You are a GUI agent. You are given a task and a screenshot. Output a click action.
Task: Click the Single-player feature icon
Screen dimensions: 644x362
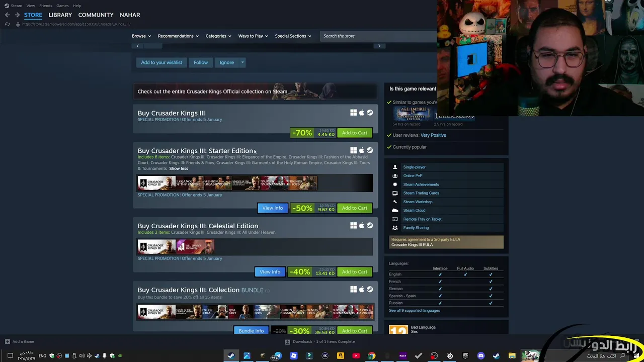395,167
